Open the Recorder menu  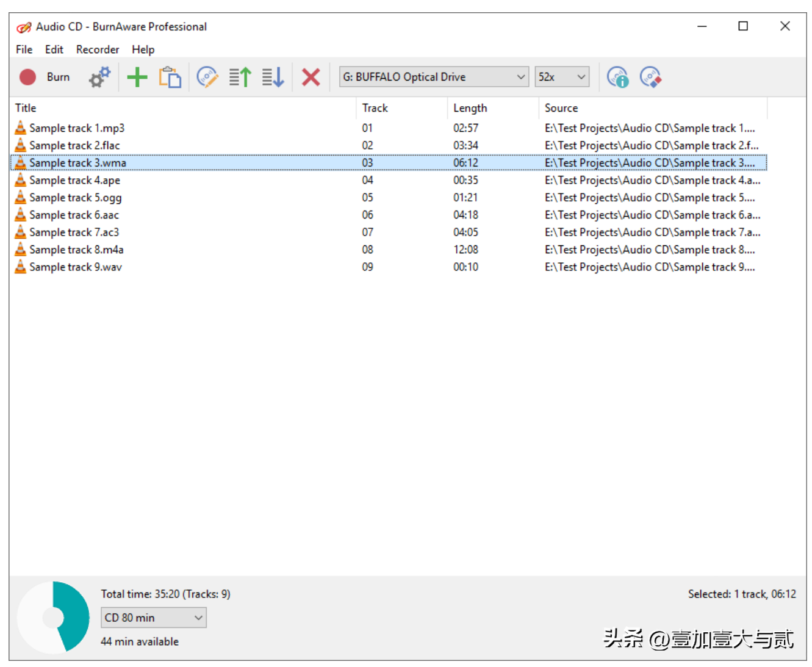click(x=98, y=49)
